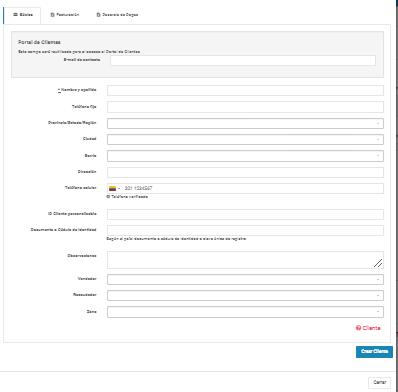Grab the Observaciones textarea resize handle
Image resolution: width=398 pixels, height=392 pixels.
[x=378, y=263]
